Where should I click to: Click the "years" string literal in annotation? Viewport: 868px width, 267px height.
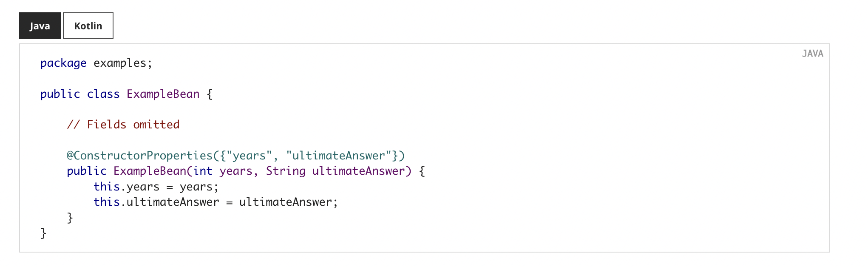tap(249, 156)
